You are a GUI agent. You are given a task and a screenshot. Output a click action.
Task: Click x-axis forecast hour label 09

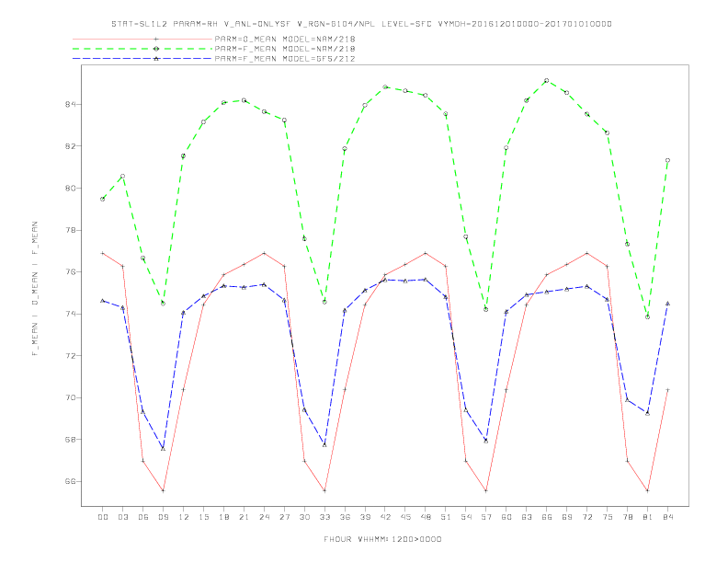point(163,517)
